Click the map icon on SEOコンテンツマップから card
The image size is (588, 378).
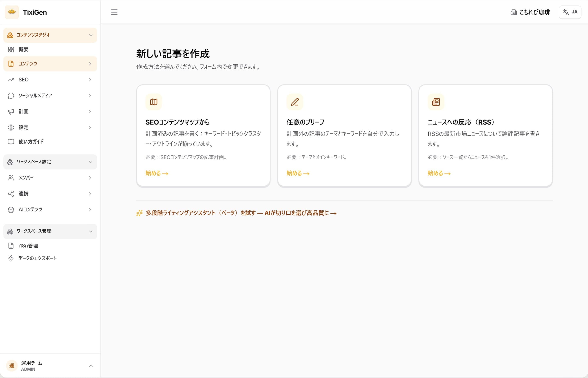(x=154, y=102)
